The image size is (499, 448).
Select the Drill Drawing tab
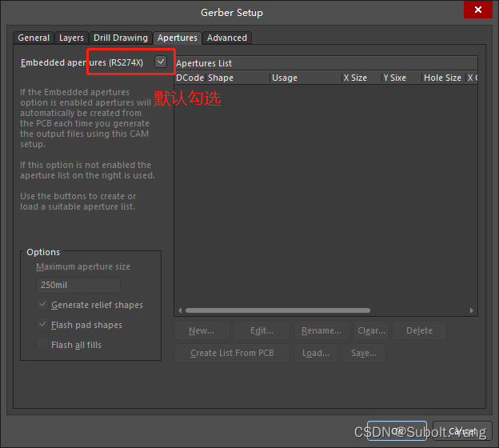(x=120, y=38)
